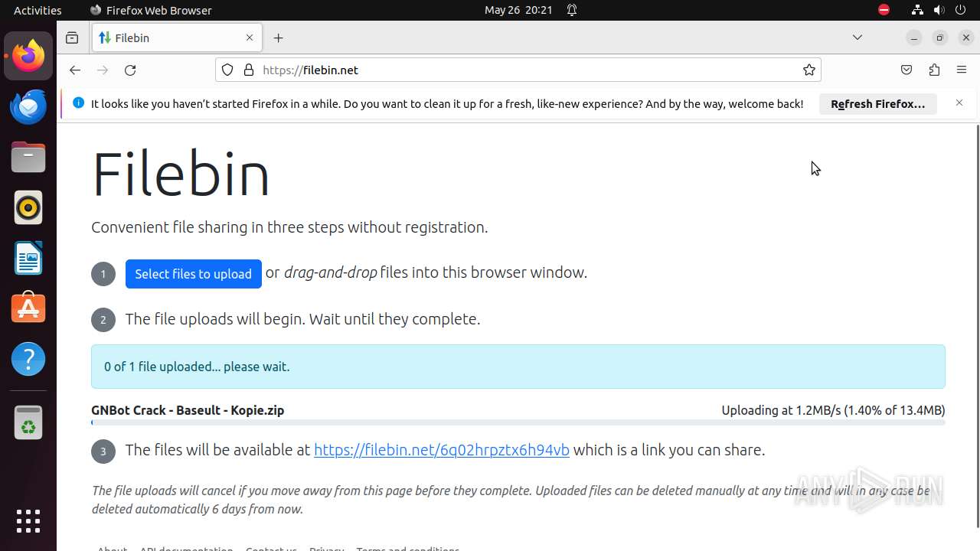The image size is (980, 551).
Task: Open the Extensions puzzle icon
Action: (934, 70)
